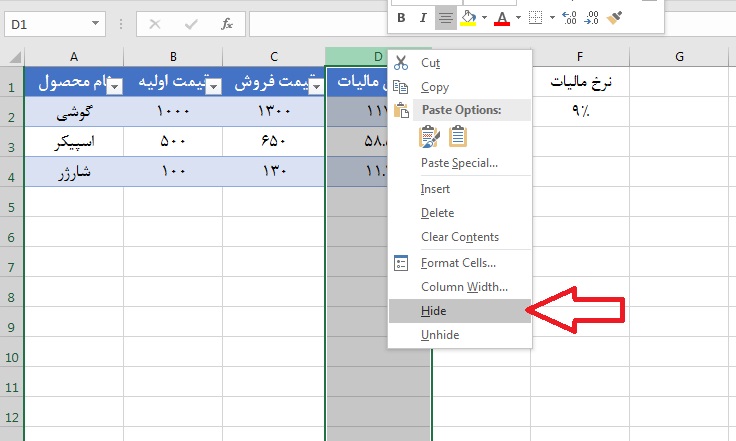The image size is (736, 441).
Task: Click cell B3 with ۵۰۰
Action: [173, 142]
